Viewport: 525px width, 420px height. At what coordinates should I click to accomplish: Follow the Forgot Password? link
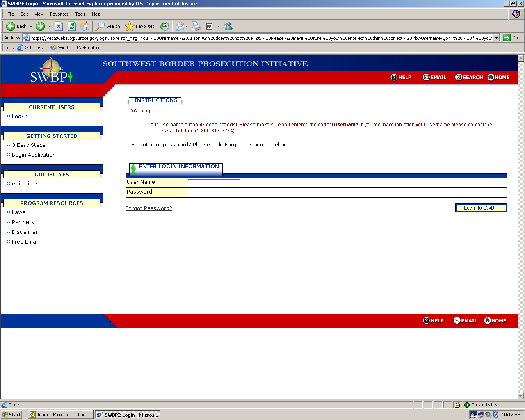[148, 208]
